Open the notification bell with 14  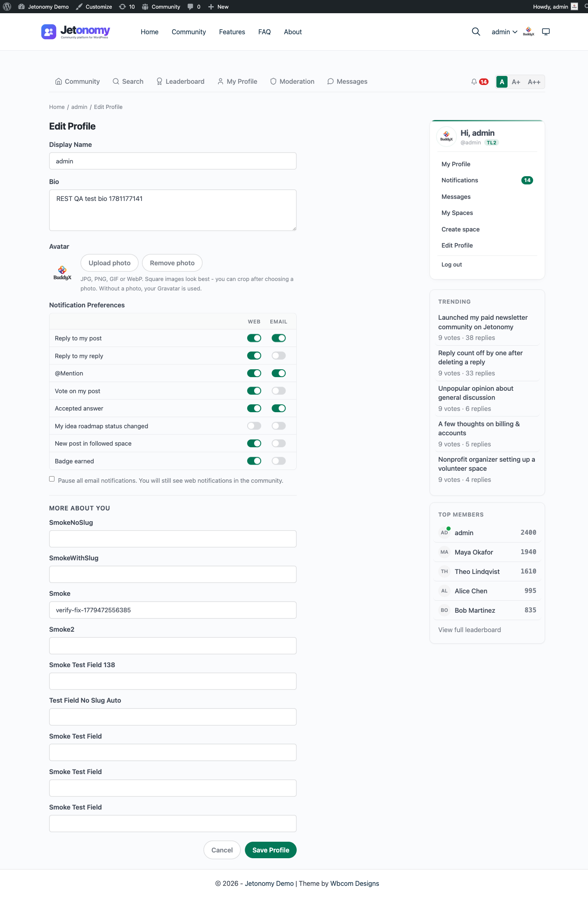click(x=479, y=82)
